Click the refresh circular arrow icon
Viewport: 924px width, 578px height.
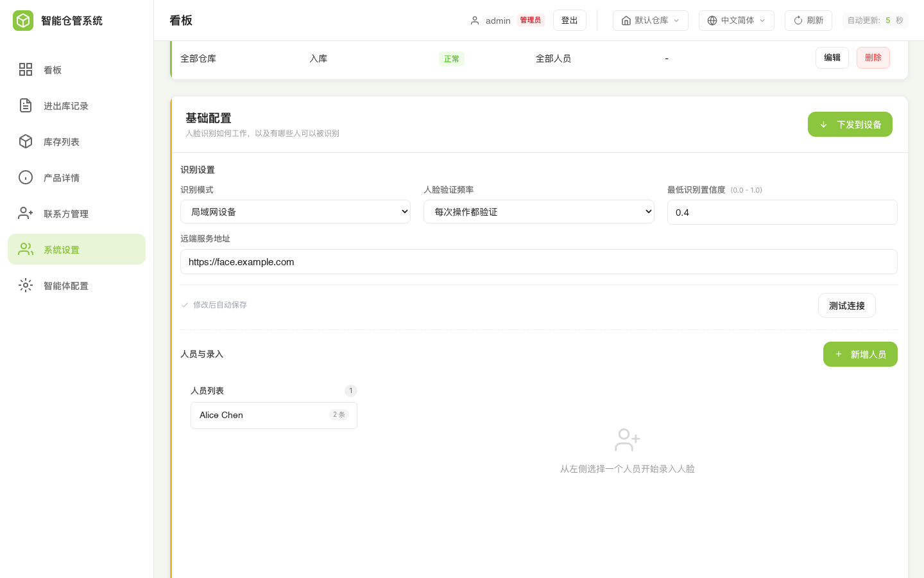[x=798, y=21]
